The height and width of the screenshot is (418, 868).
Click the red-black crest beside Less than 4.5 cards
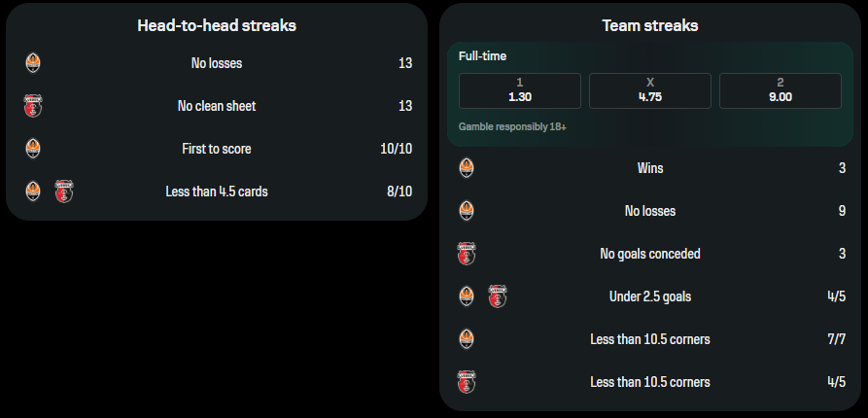coord(64,192)
